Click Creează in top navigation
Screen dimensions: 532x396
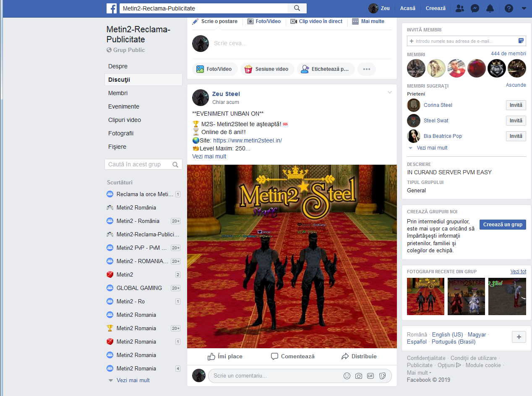[x=436, y=8]
